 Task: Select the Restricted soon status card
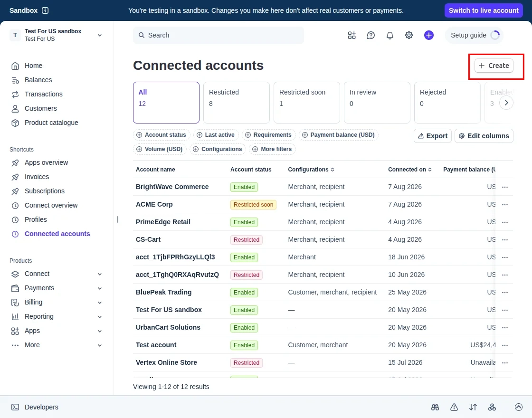coord(307,103)
